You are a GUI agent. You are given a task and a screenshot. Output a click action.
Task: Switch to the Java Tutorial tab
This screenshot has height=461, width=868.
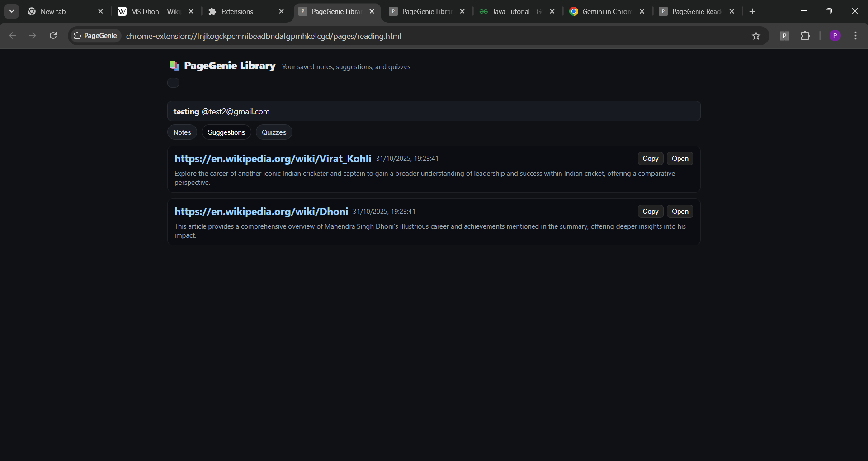(517, 11)
